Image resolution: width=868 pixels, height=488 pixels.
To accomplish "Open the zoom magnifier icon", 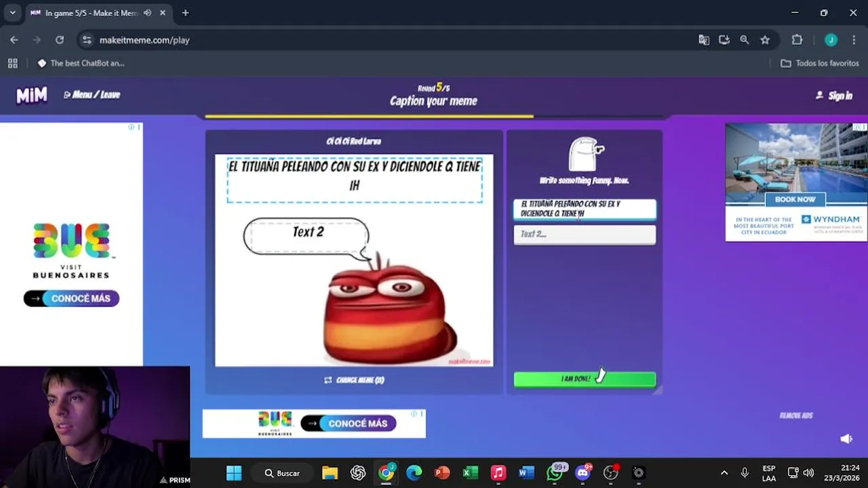I will click(x=745, y=40).
